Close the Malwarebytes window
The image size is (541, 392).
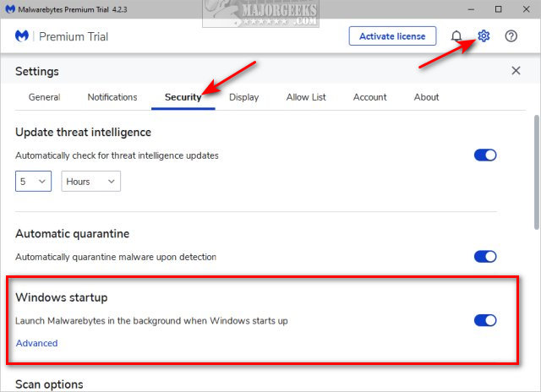(526, 9)
